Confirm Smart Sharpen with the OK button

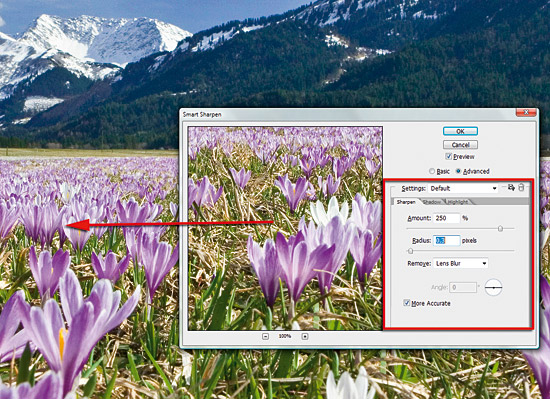[x=460, y=131]
